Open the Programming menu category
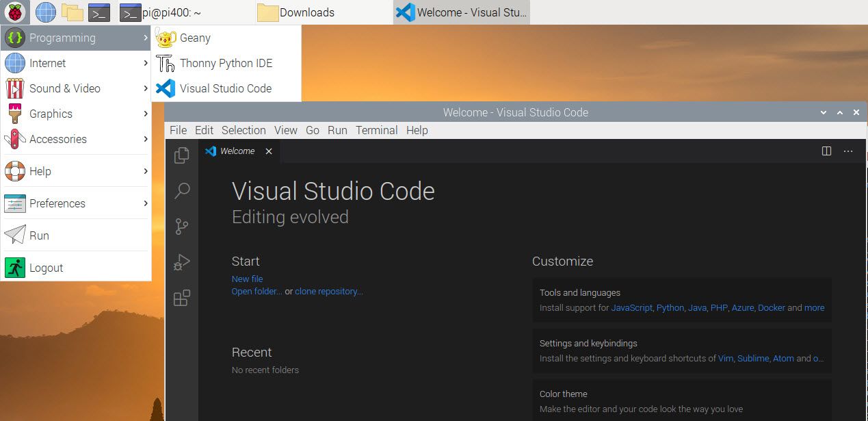The height and width of the screenshot is (421, 868). pyautogui.click(x=76, y=38)
